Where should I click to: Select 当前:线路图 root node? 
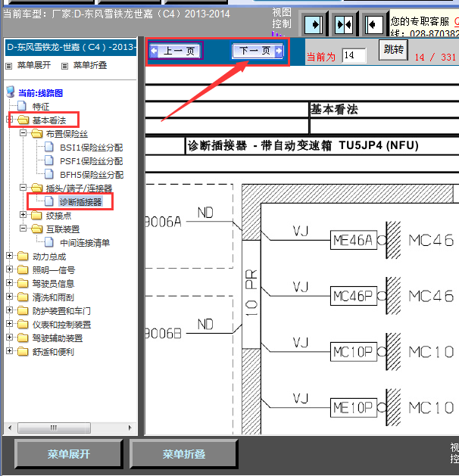[x=40, y=93]
